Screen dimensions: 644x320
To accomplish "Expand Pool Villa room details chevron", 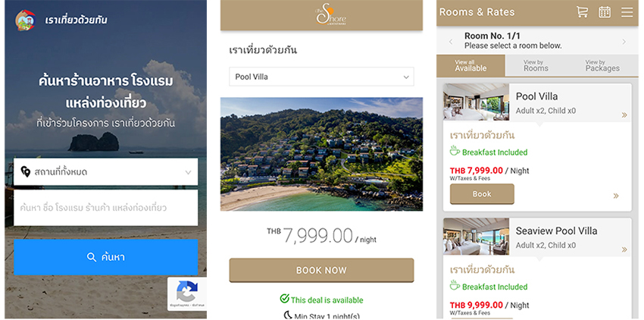I will pyautogui.click(x=624, y=115).
